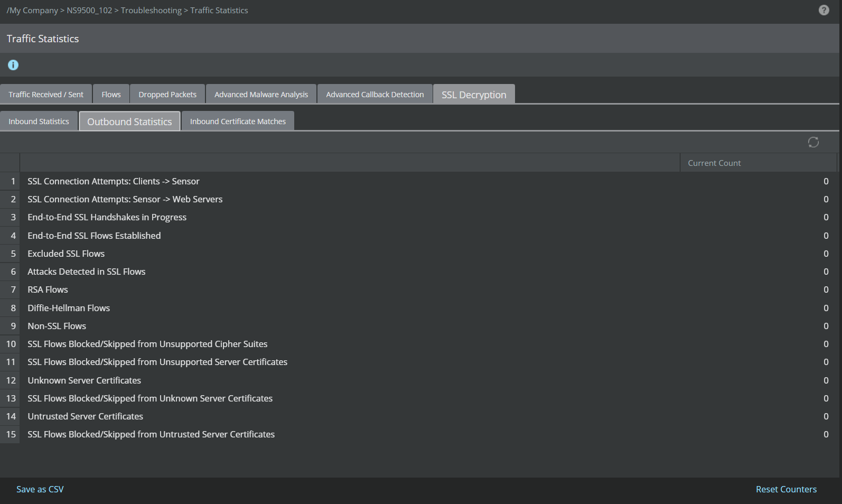Refresh the statistics with the reload icon

813,142
